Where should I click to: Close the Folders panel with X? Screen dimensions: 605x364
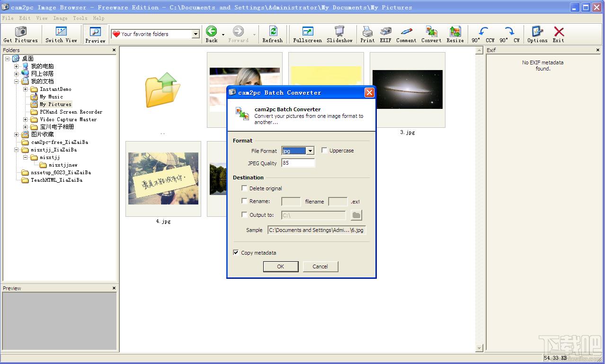tap(114, 50)
